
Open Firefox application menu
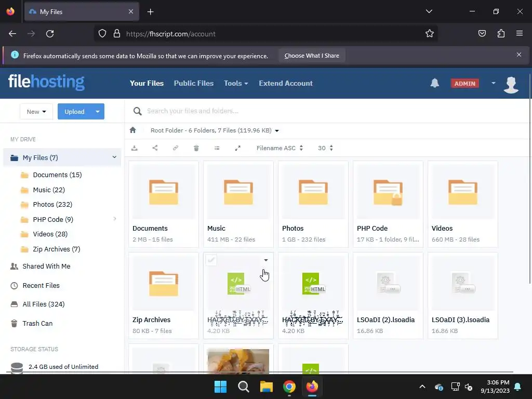pyautogui.click(x=520, y=33)
